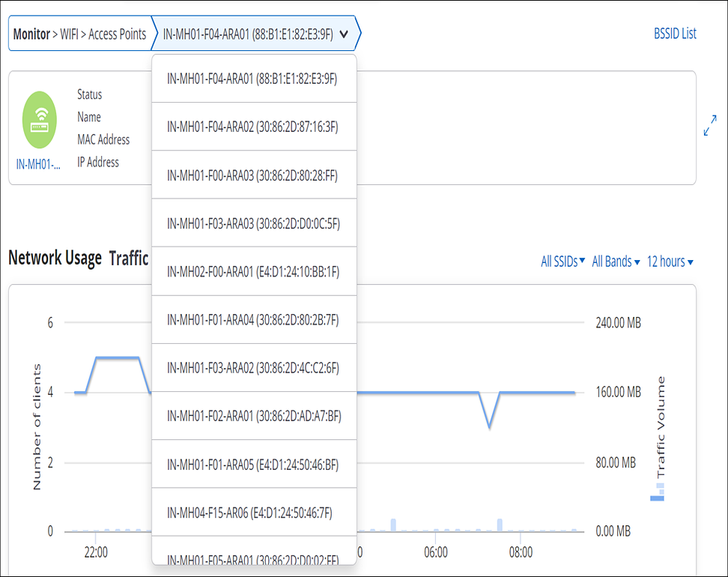This screenshot has width=728, height=577.
Task: Switch to IN-MH04-F15-AR06 (E4:D1:24:50:46:7F)
Action: [x=254, y=513]
